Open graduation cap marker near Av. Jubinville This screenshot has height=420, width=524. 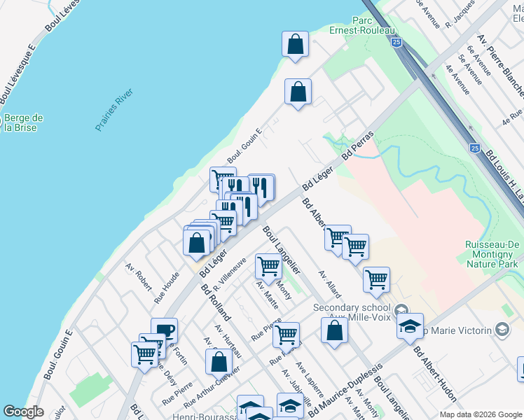(291, 405)
